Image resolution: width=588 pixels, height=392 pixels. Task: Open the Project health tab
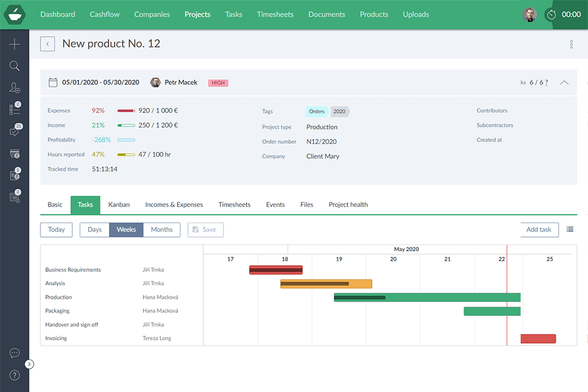tap(348, 205)
